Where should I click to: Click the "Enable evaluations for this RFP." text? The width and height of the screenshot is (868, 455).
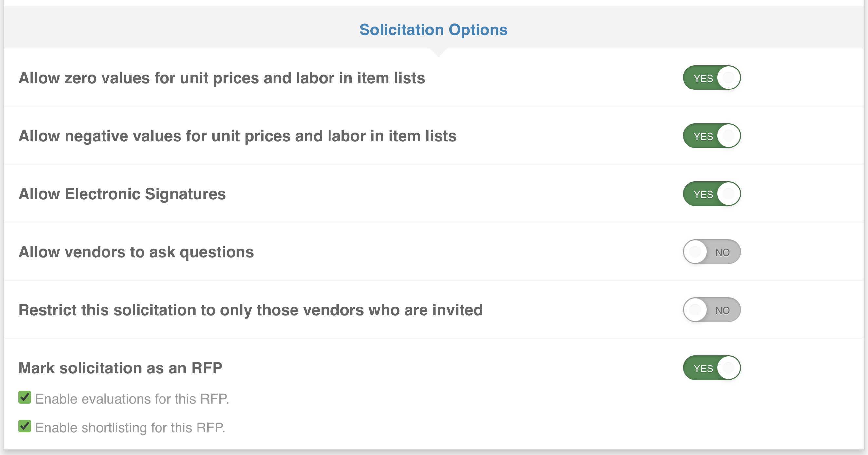132,399
